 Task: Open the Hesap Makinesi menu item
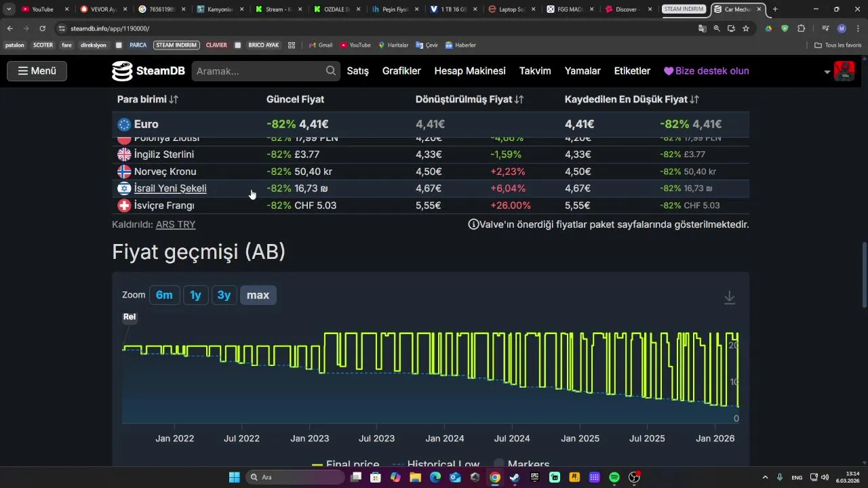point(470,71)
